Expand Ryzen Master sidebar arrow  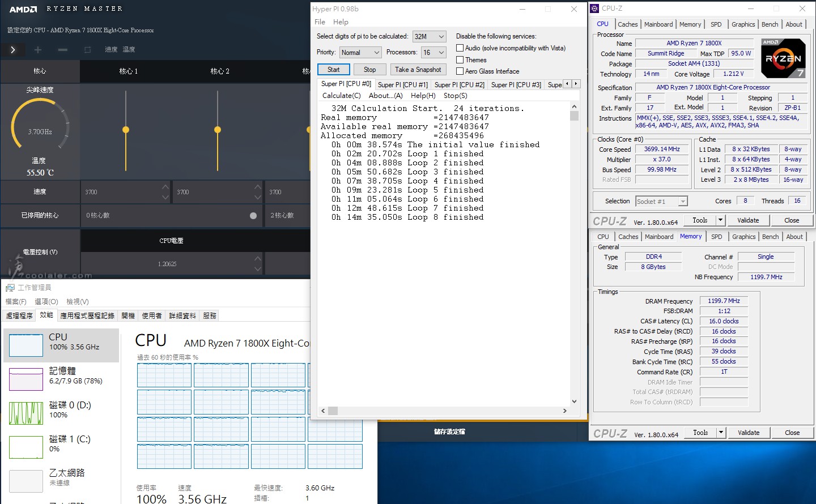click(13, 50)
